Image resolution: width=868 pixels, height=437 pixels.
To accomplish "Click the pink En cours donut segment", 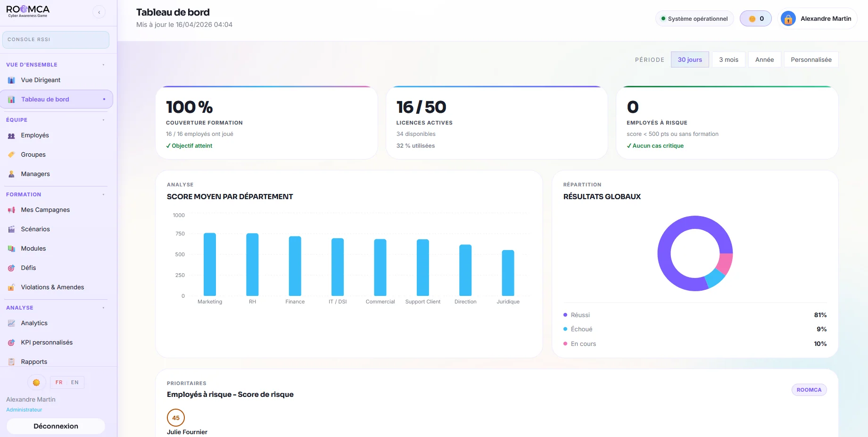I will pos(725,263).
